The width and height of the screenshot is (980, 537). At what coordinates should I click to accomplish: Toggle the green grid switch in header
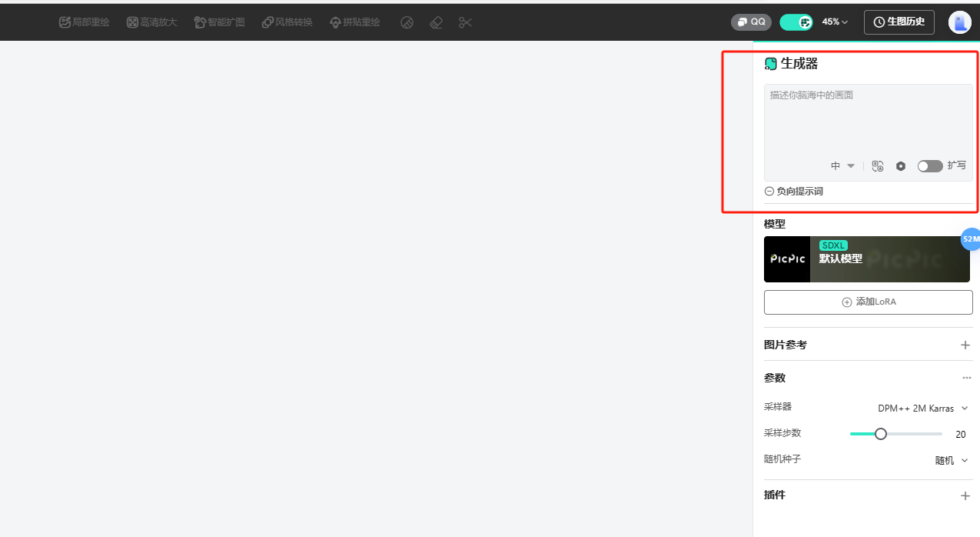click(x=796, y=22)
